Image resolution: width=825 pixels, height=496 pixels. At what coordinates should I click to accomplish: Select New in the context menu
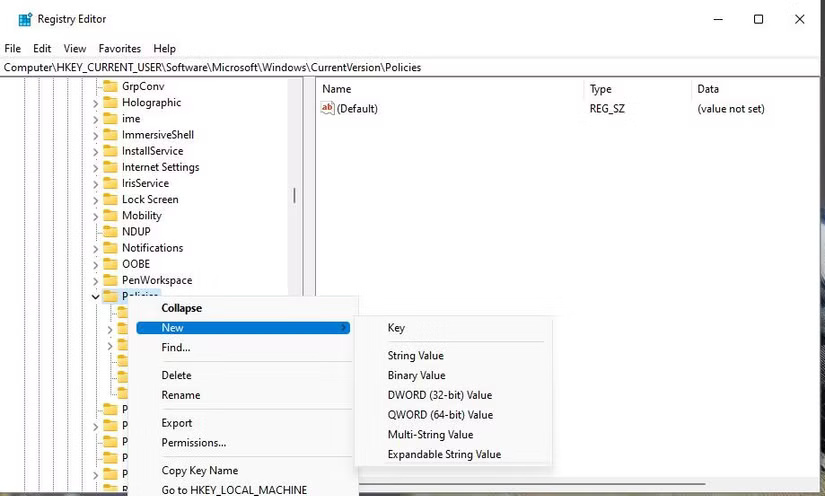[243, 328]
